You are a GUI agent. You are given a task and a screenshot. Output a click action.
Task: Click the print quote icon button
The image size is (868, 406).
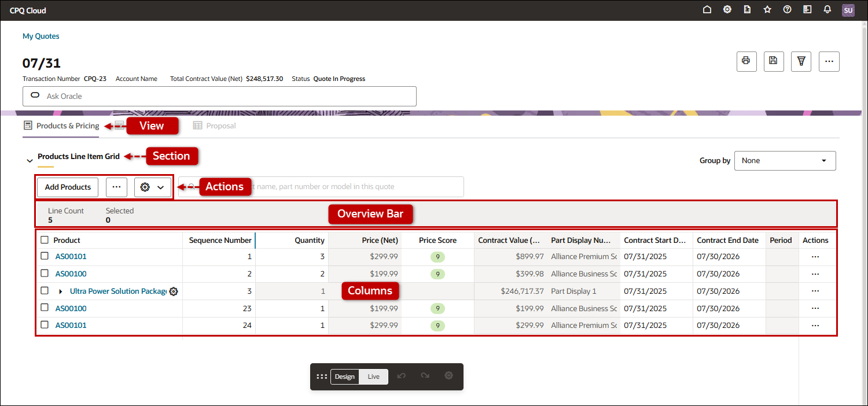pos(746,61)
